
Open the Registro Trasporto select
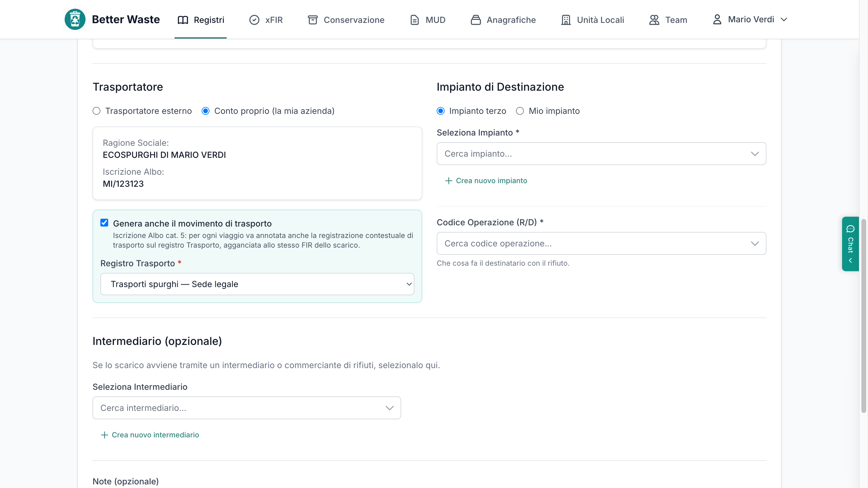(257, 284)
